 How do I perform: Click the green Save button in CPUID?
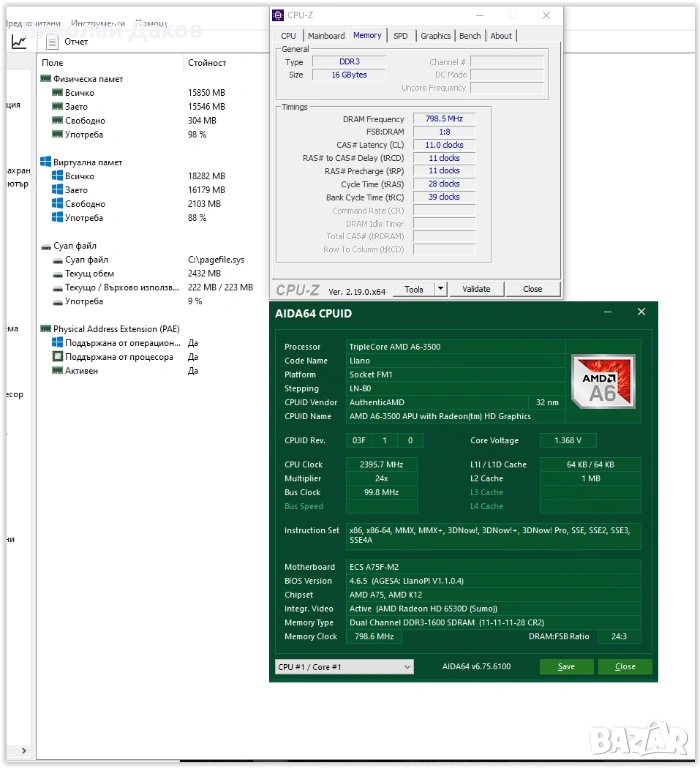566,667
